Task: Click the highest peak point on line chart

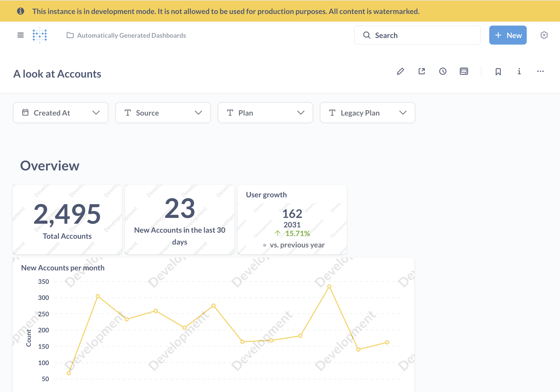Action: point(329,286)
